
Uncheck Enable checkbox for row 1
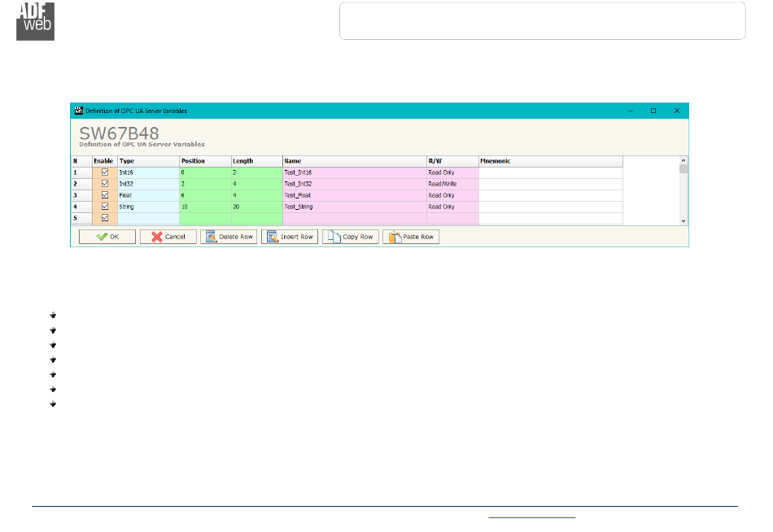point(104,172)
